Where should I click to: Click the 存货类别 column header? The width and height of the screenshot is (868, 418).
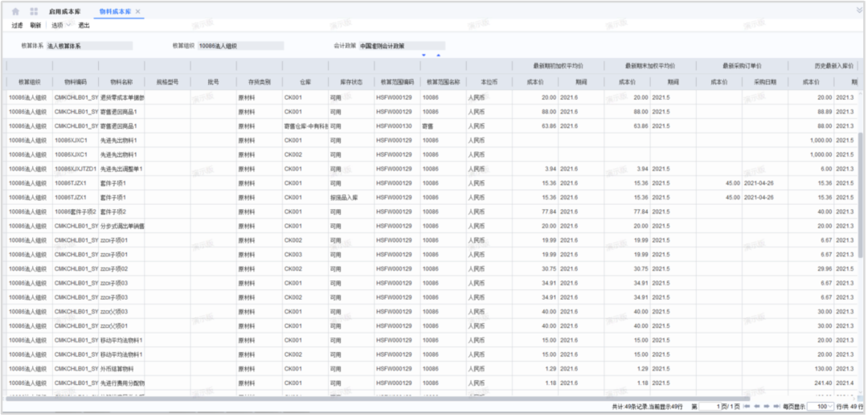(259, 82)
